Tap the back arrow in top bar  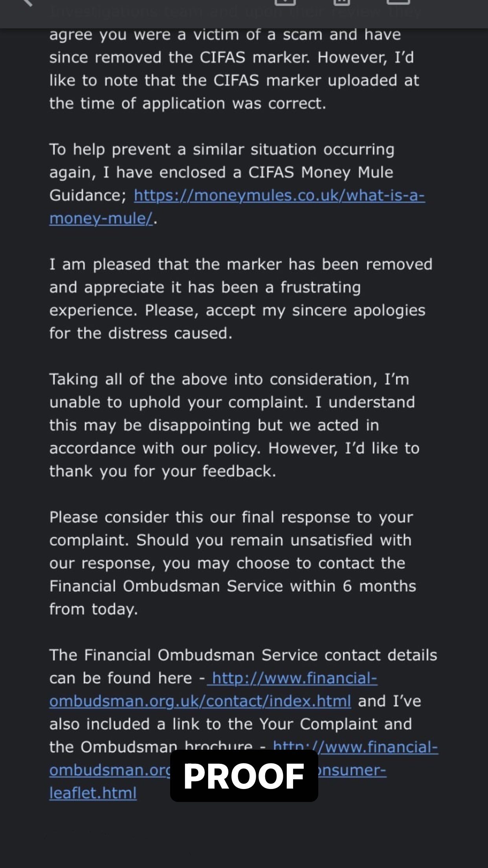click(27, 3)
